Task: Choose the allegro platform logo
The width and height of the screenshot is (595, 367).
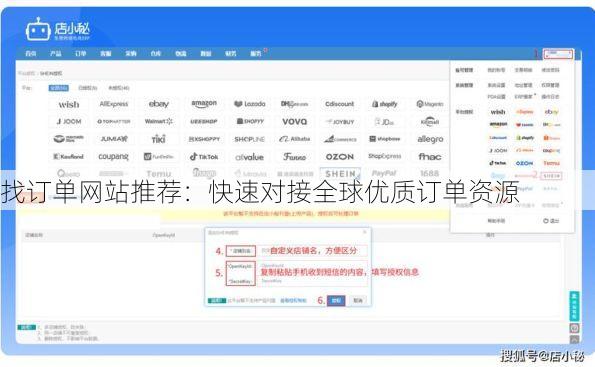Action: tap(430, 139)
